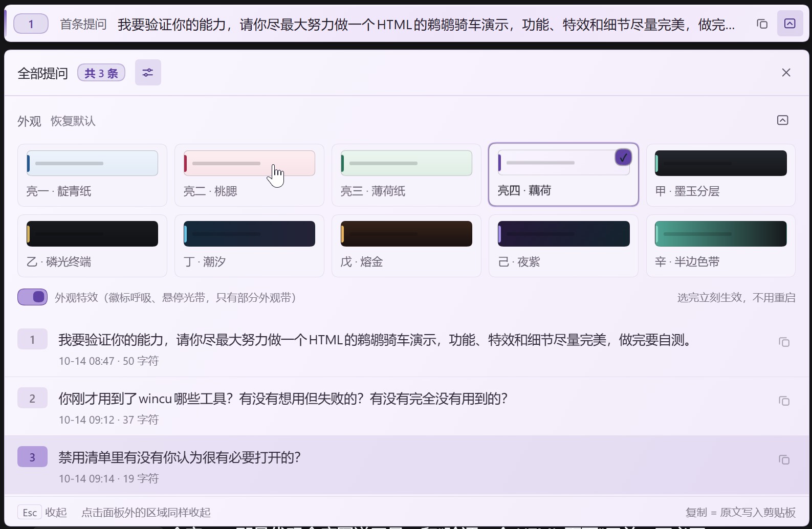Click number badge 3 in list
The image size is (812, 529).
click(32, 456)
